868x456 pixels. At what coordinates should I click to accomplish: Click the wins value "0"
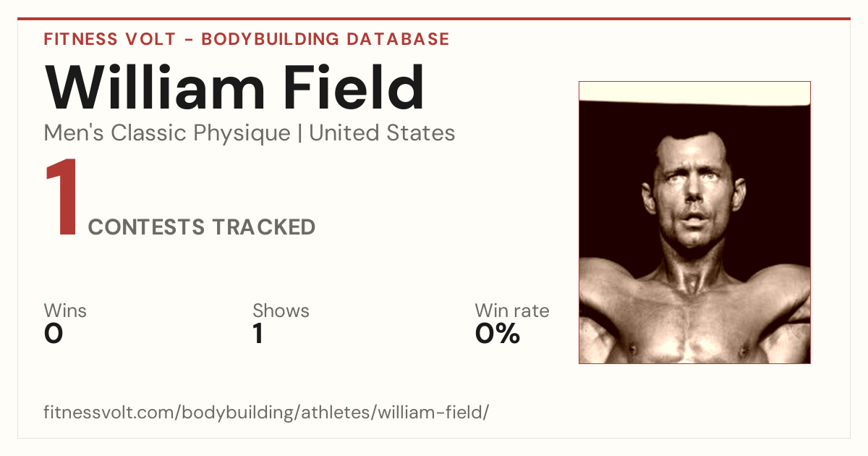coord(54,334)
